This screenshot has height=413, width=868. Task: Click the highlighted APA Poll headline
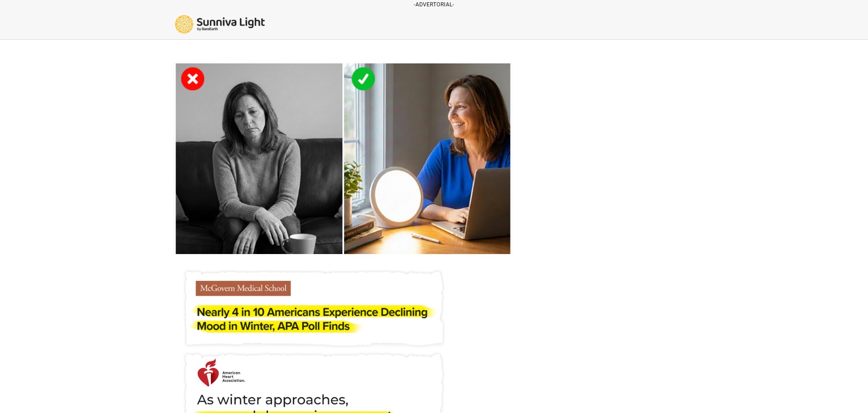(x=312, y=319)
